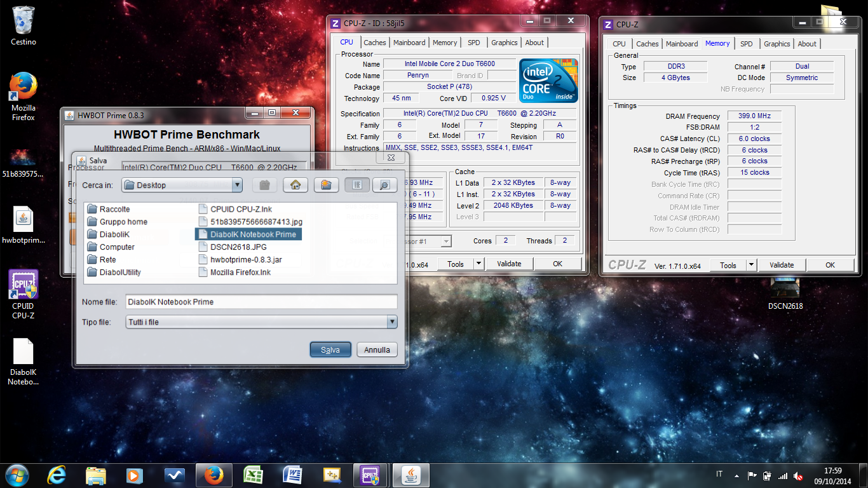Click power plug battery tray icon
This screenshot has width=868, height=488.
[x=767, y=475]
